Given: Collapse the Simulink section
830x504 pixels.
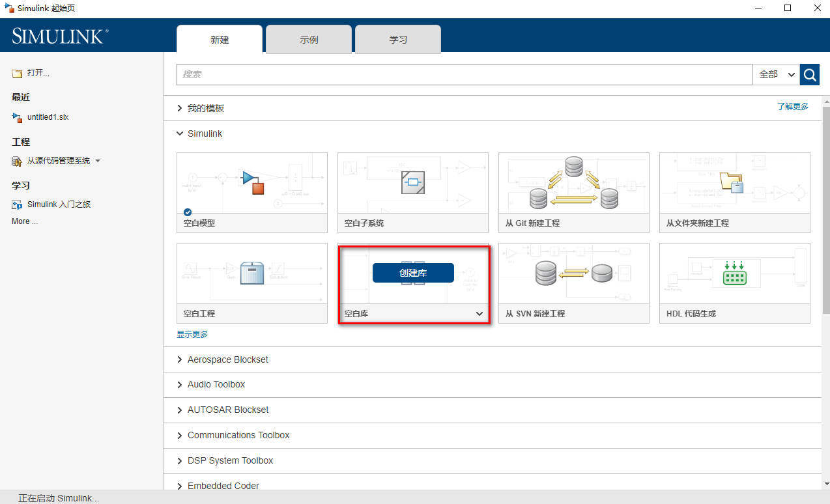Looking at the screenshot, I should [x=180, y=133].
